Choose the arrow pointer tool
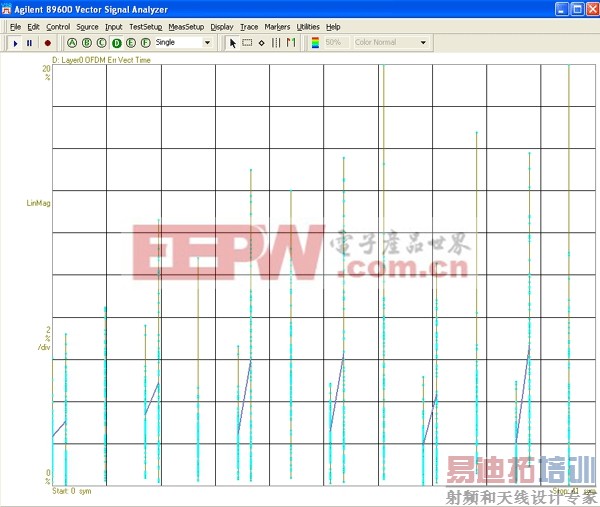 click(232, 43)
